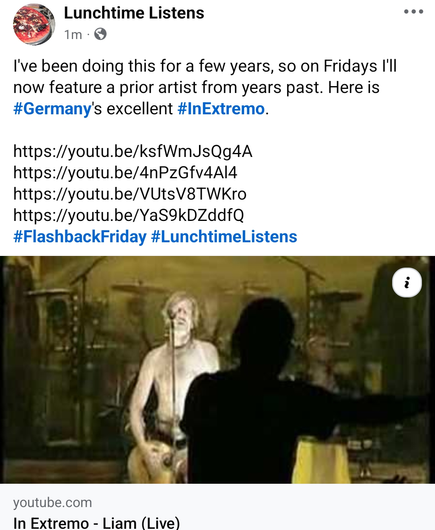Click the 1m post timestamp
The image size is (435, 530).
[73, 34]
